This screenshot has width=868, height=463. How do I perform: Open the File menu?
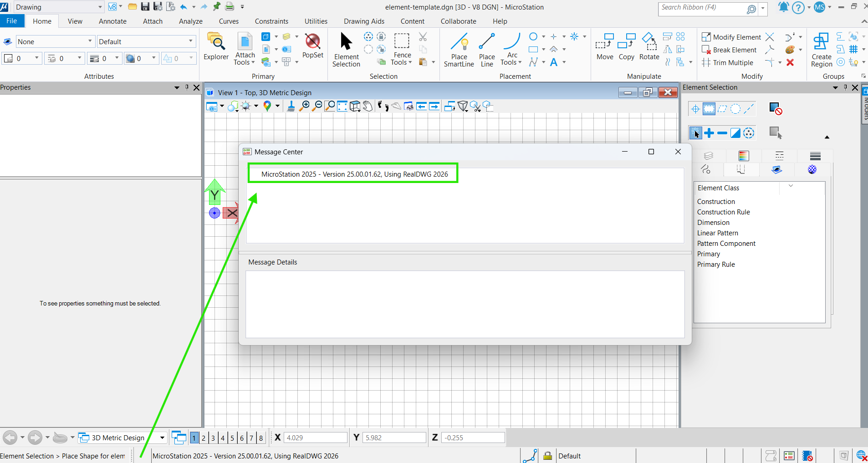pyautogui.click(x=12, y=21)
